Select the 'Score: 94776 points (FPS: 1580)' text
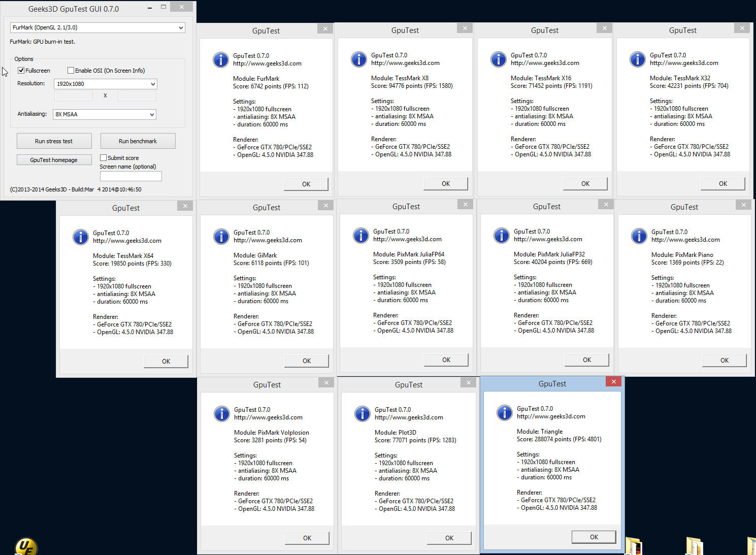Image resolution: width=756 pixels, height=555 pixels. pos(412,86)
